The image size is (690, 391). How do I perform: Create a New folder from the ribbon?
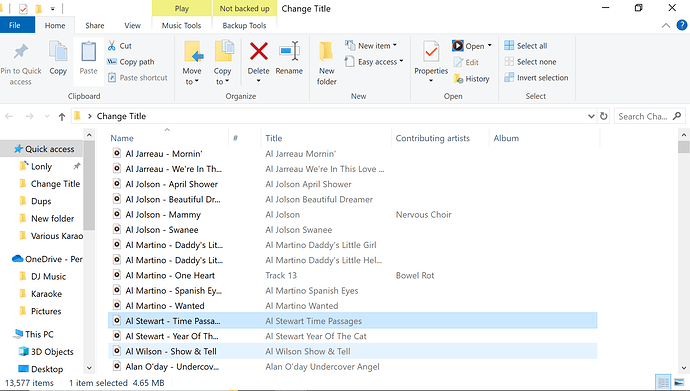(x=327, y=63)
